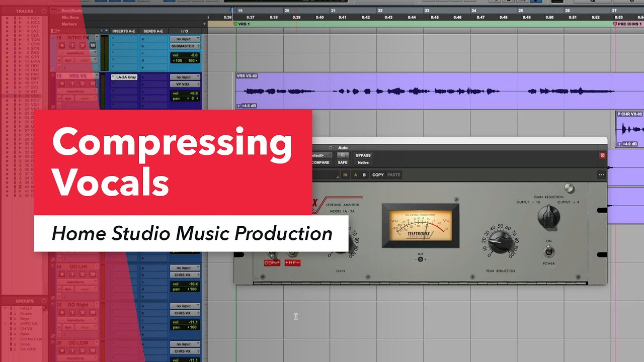Click the I / O column header
The width and height of the screenshot is (644, 362).
click(185, 31)
